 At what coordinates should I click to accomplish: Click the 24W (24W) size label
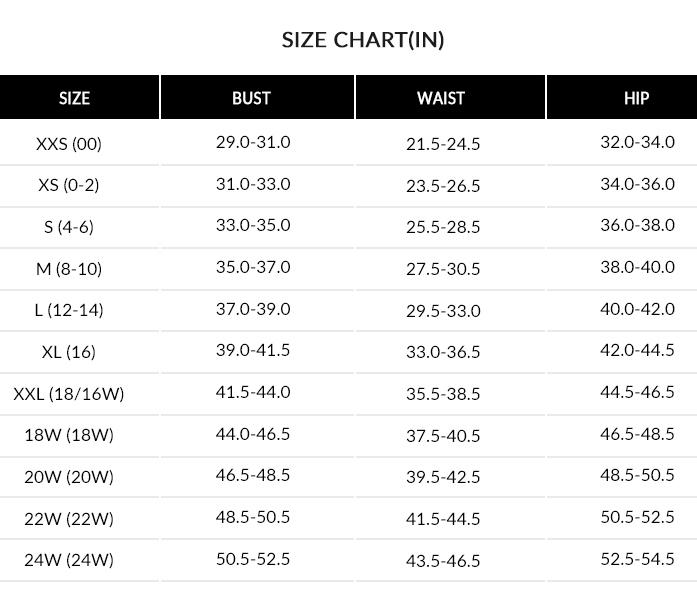[x=69, y=560]
